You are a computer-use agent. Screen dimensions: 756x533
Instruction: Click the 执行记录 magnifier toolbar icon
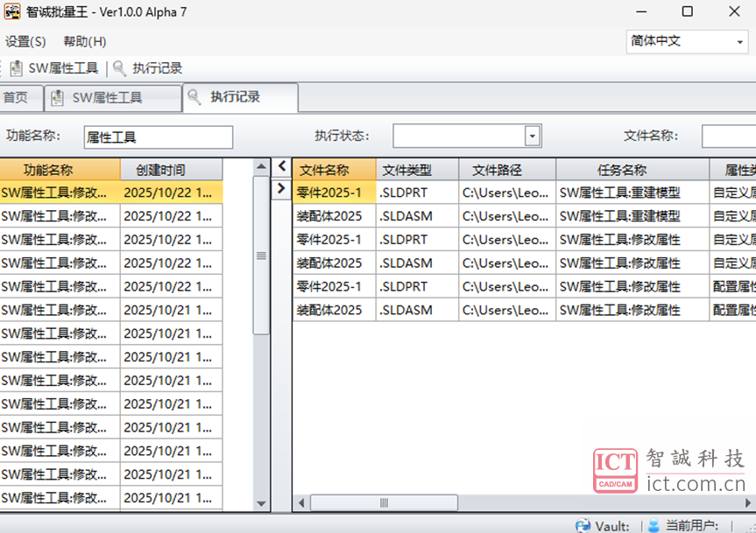pos(120,68)
